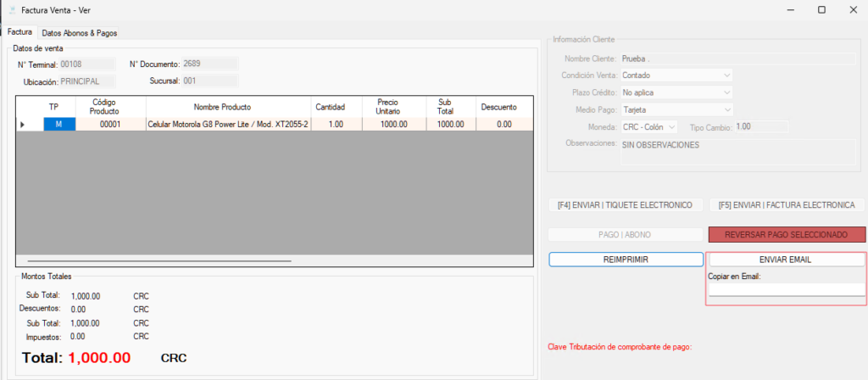
Task: Click the red Reversar Pago Seleccionado button
Action: pos(787,234)
